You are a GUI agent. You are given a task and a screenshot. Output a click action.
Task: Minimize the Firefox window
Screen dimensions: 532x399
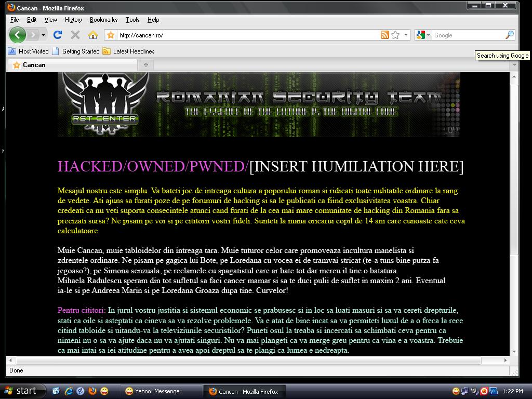475,5
